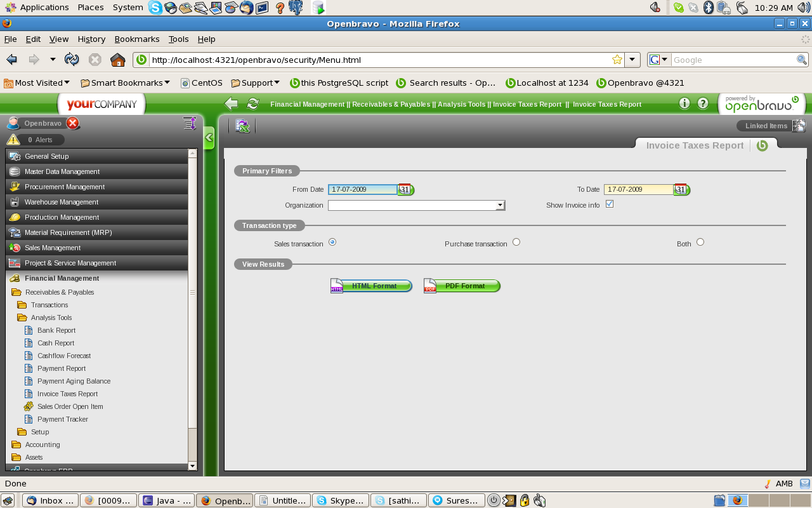The height and width of the screenshot is (508, 812).
Task: Open the Firefox File menu
Action: point(10,39)
